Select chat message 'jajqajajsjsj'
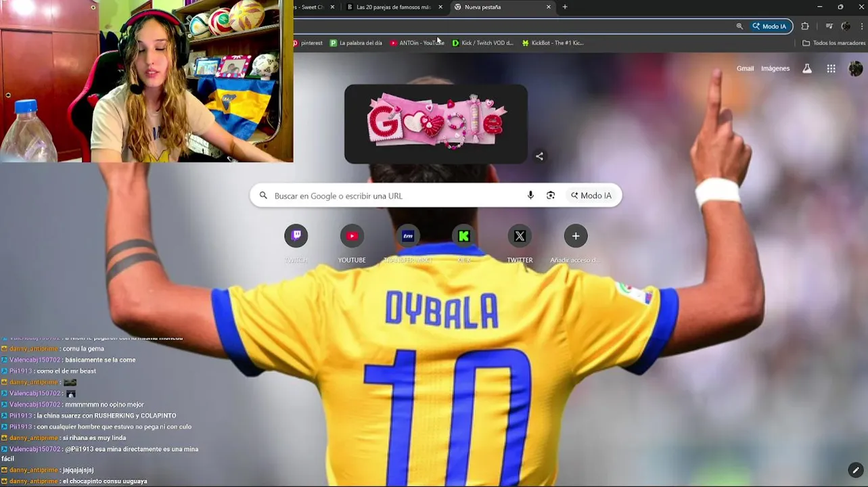This screenshot has width=868, height=487. pos(78,469)
